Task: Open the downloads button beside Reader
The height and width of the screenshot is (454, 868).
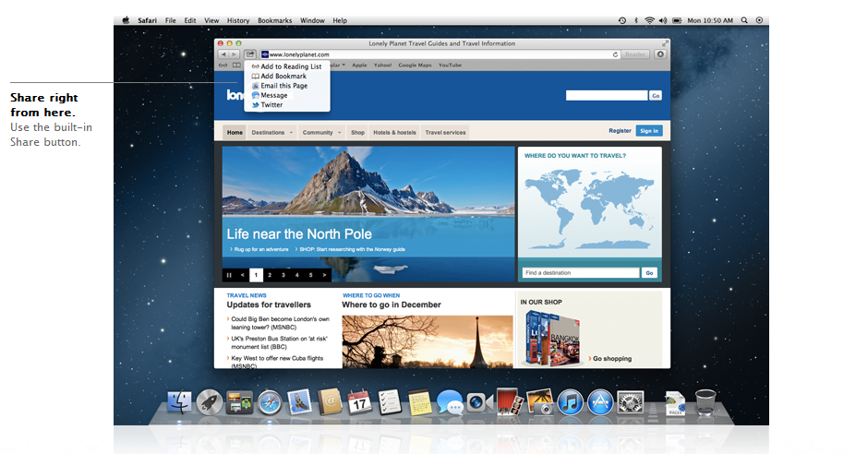Action: [x=660, y=54]
